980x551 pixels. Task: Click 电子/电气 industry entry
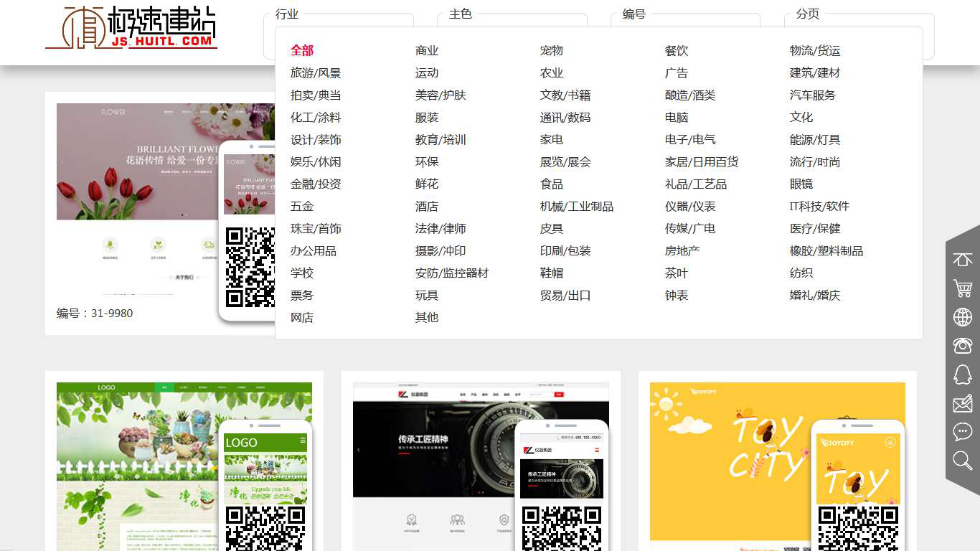[x=690, y=140]
